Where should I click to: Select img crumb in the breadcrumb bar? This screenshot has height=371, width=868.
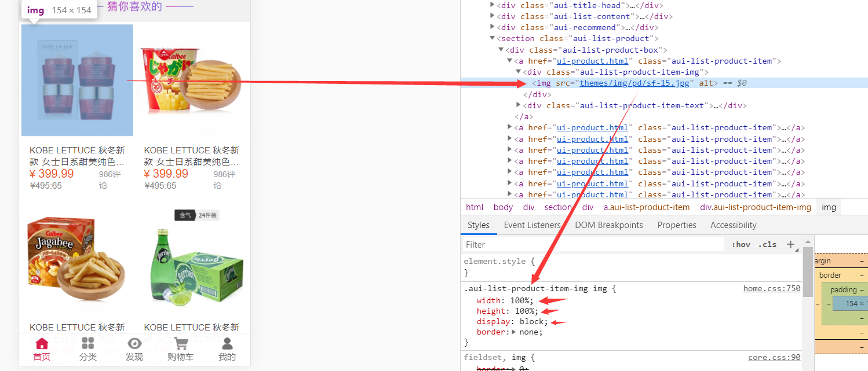click(829, 207)
